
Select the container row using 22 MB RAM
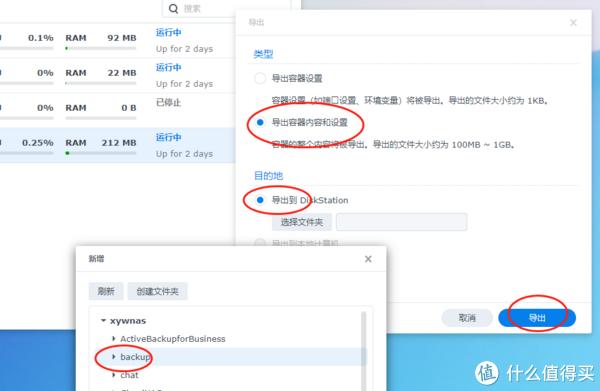[117, 75]
